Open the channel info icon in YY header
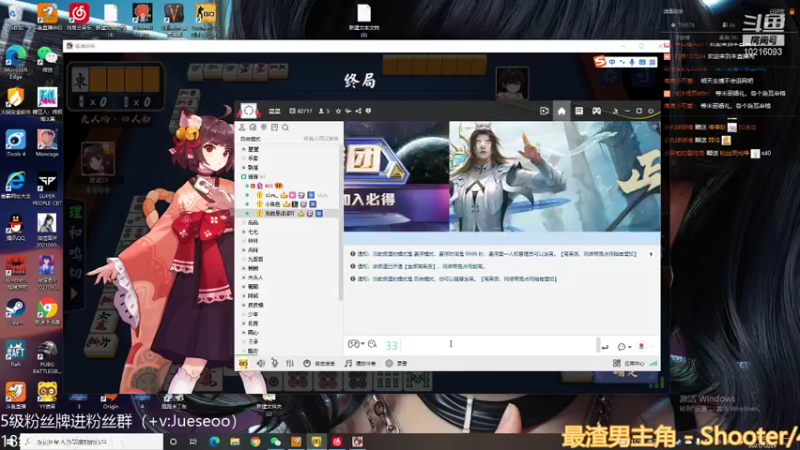Viewport: 800px width, 450px height. click(368, 111)
